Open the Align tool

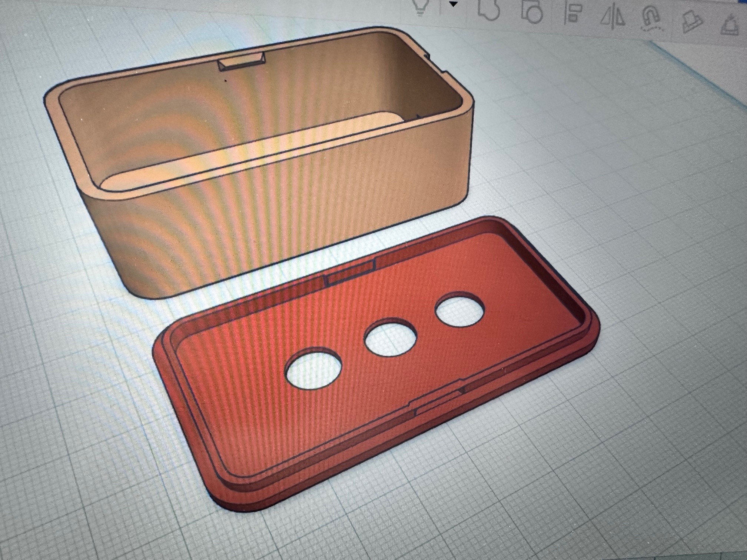pyautogui.click(x=572, y=13)
